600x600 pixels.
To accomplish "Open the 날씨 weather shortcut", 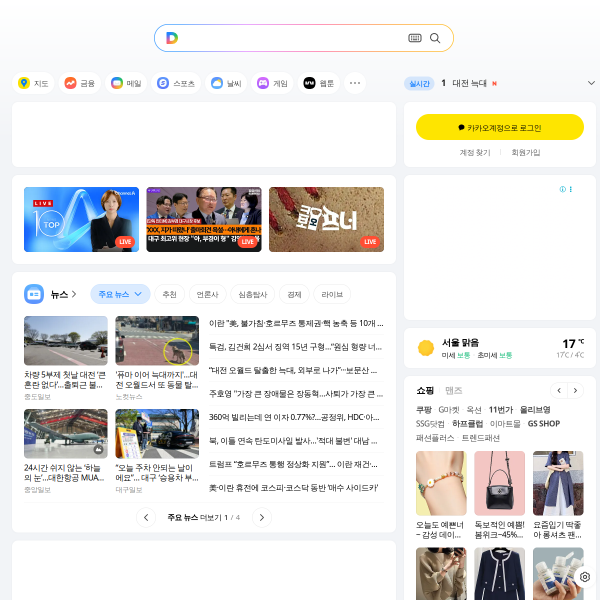I will [x=226, y=83].
